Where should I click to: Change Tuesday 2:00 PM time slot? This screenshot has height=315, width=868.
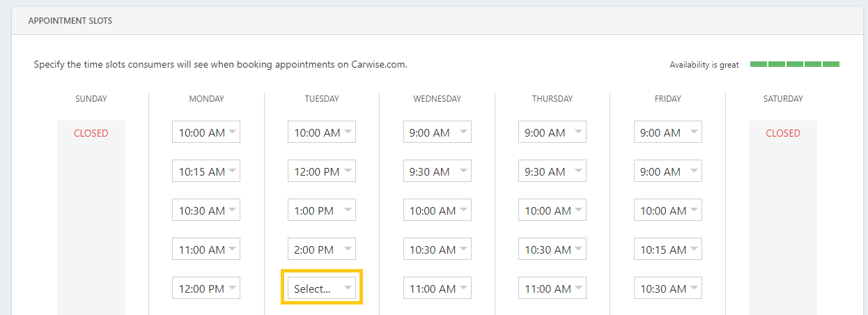[x=322, y=249]
